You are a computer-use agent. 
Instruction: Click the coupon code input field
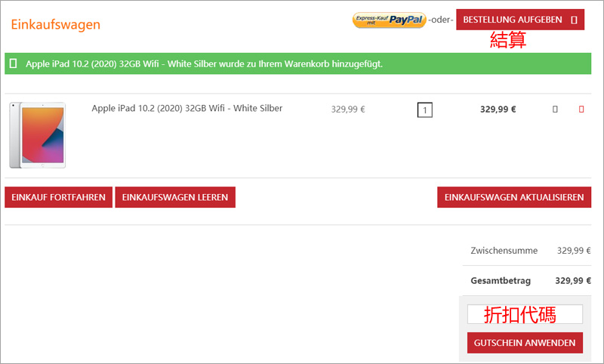coord(525,314)
